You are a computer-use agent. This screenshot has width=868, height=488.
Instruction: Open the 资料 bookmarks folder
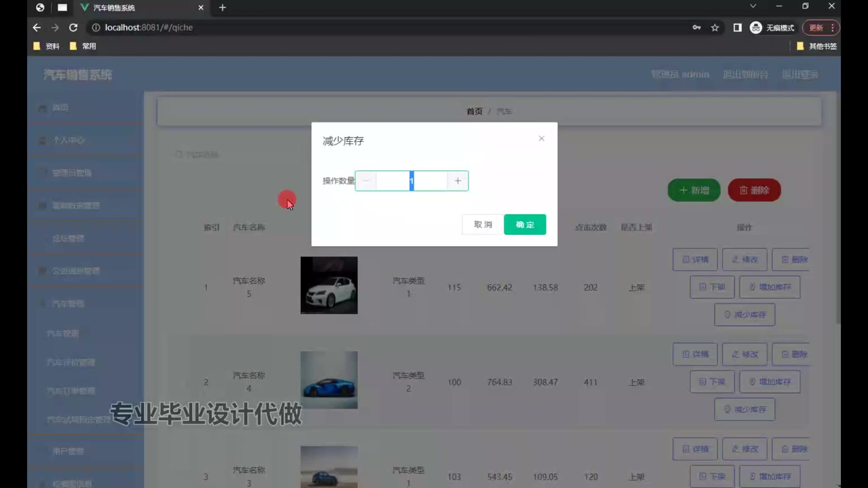[47, 46]
